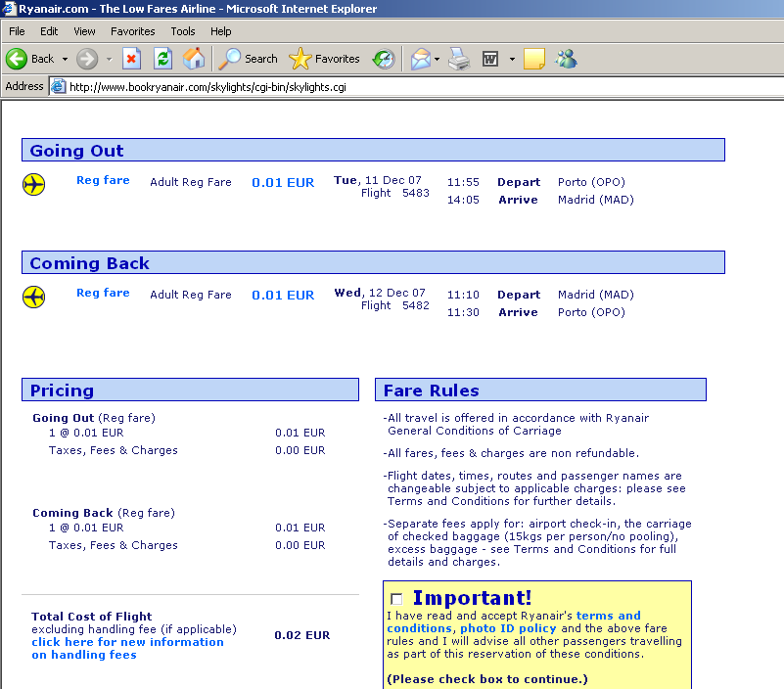
Task: Click the 14:05 arrival time
Action: point(463,200)
